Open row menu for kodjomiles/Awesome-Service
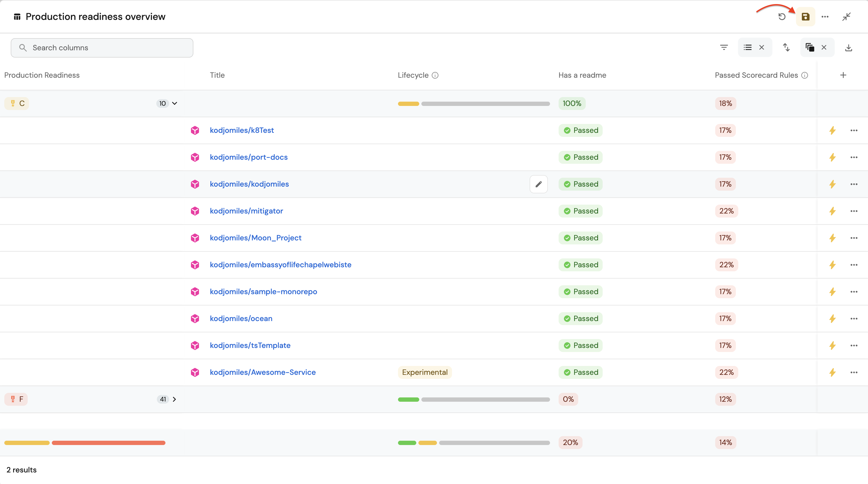 (x=854, y=372)
